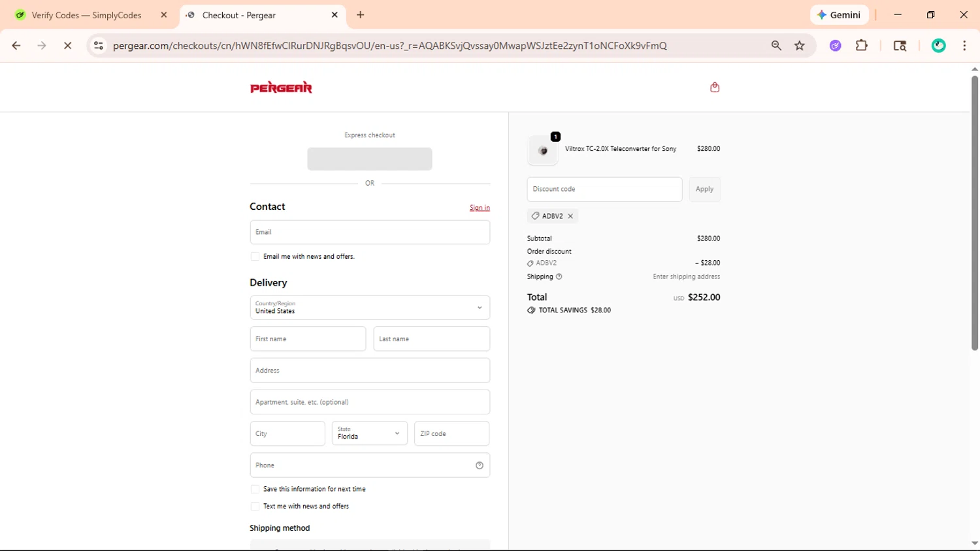
Task: Bookmark this page with the star icon
Action: (800, 46)
